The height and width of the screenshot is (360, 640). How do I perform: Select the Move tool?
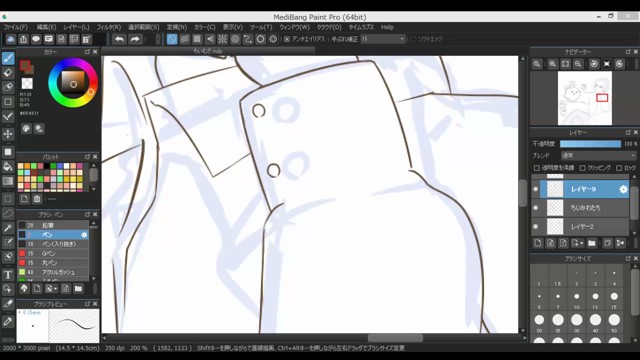(x=8, y=134)
